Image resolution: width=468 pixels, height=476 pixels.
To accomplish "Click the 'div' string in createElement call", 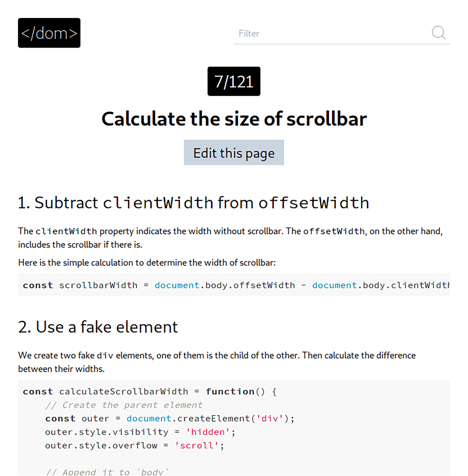I will click(270, 419).
